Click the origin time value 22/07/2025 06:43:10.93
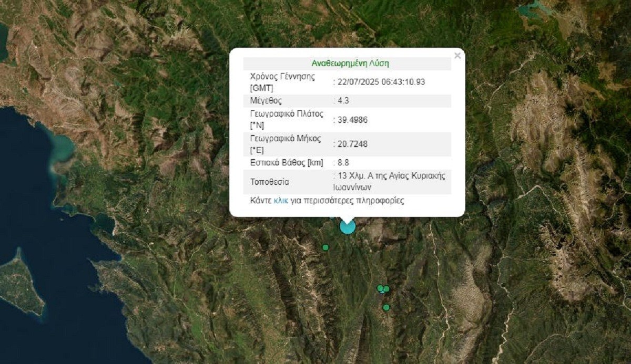Image resolution: width=631 pixels, height=364 pixels. pyautogui.click(x=381, y=82)
